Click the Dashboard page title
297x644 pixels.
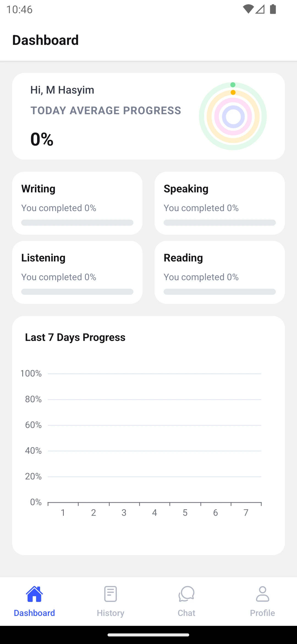pyautogui.click(x=46, y=40)
